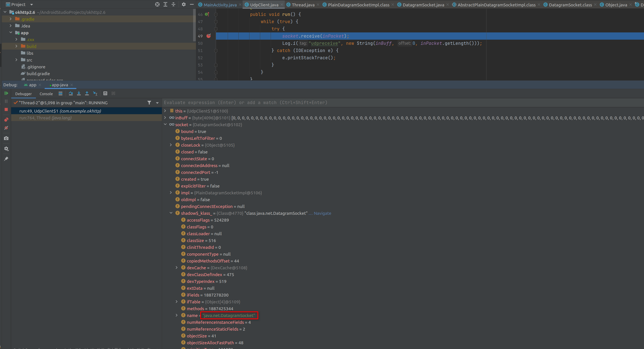644x349 pixels.
Task: Switch to the Console tab
Action: 46,94
